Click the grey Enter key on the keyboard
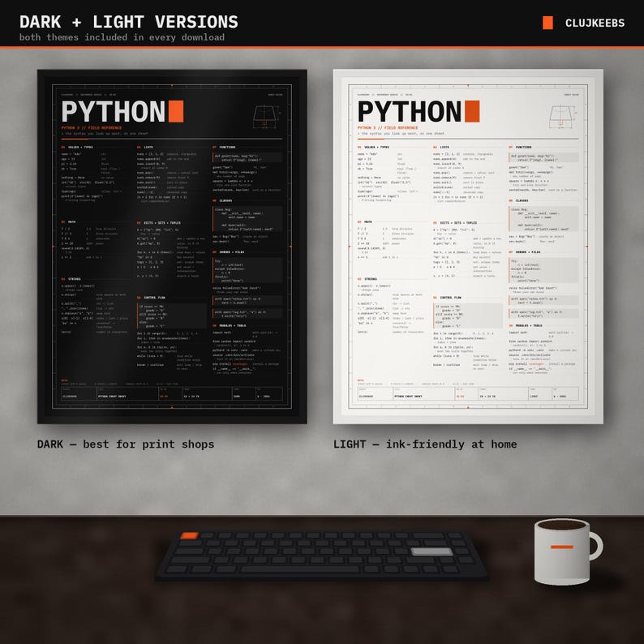 431,552
